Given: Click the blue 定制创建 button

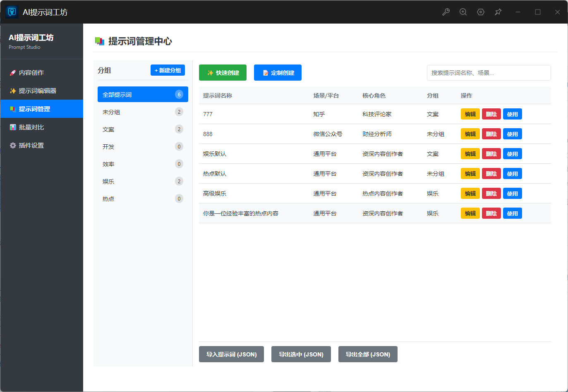Looking at the screenshot, I should (x=278, y=73).
